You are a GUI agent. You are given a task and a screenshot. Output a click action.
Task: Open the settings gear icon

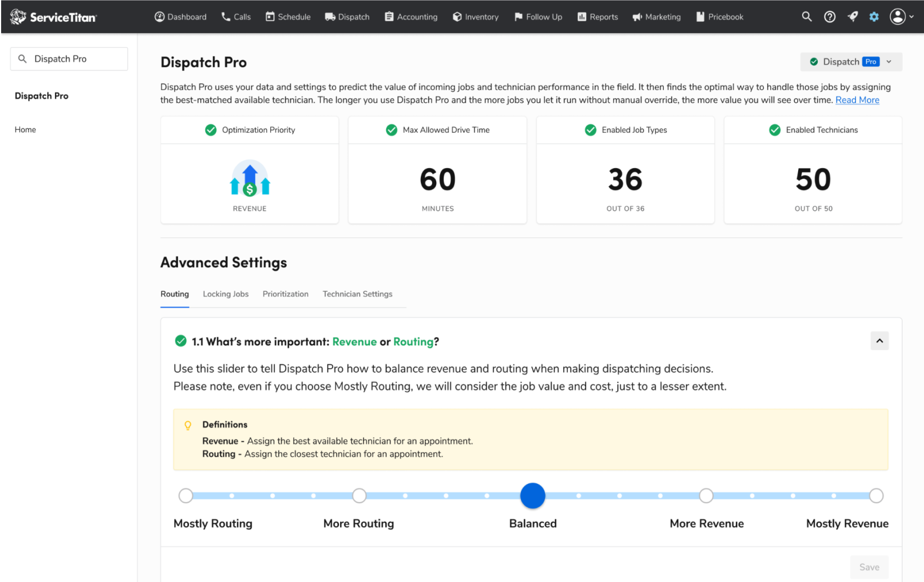[874, 17]
